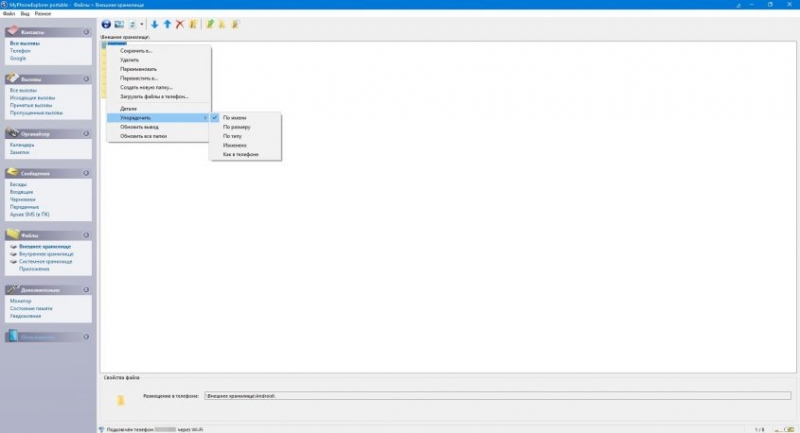This screenshot has height=433, width=800.
Task: Click the blue globe connect icon in toolbar
Action: (106, 24)
